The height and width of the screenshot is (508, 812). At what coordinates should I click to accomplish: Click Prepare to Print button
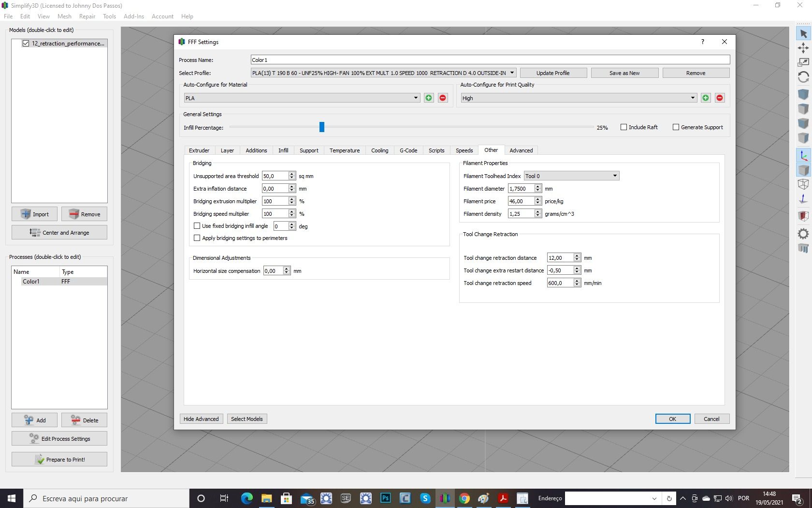[x=59, y=459]
